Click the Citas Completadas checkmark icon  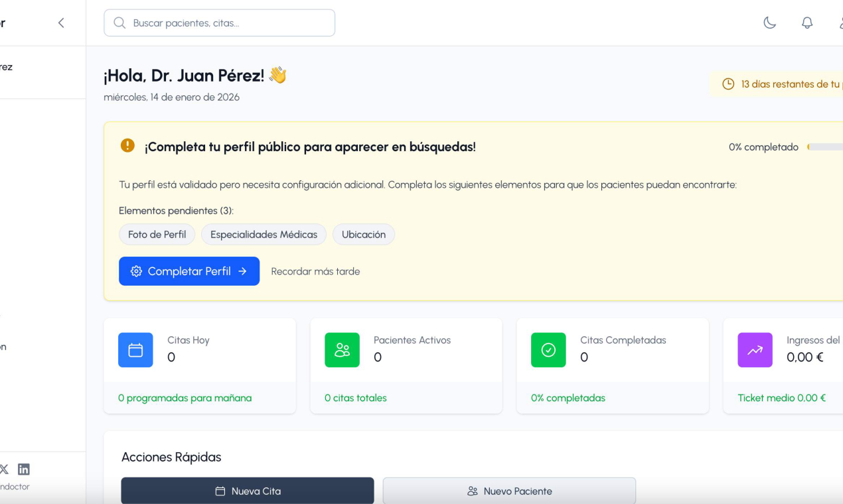point(548,350)
